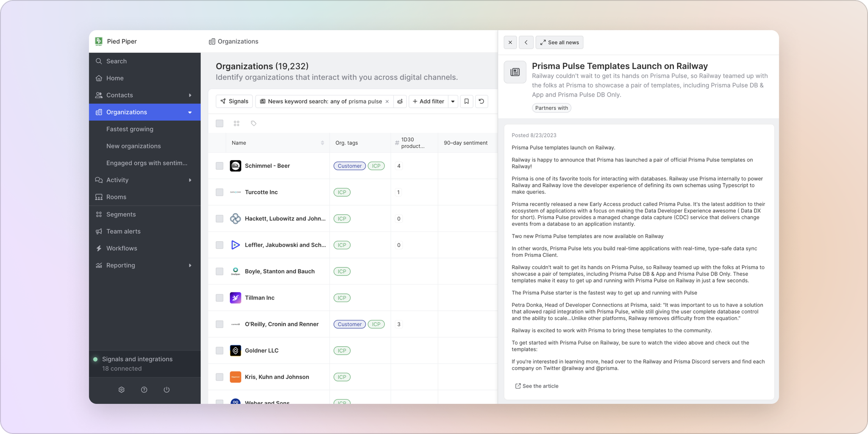868x434 pixels.
Task: Close the news article panel
Action: tap(510, 42)
